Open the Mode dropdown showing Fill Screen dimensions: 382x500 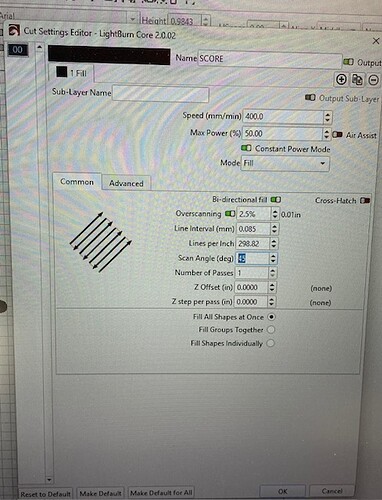click(285, 163)
